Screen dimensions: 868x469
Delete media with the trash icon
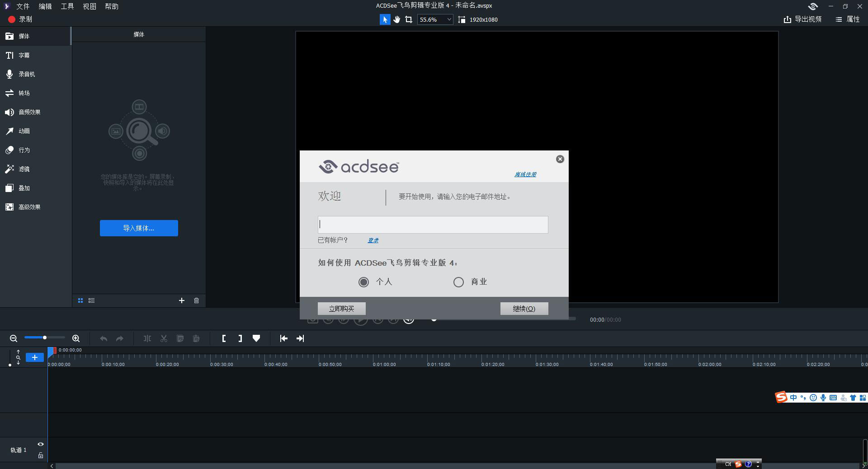196,300
